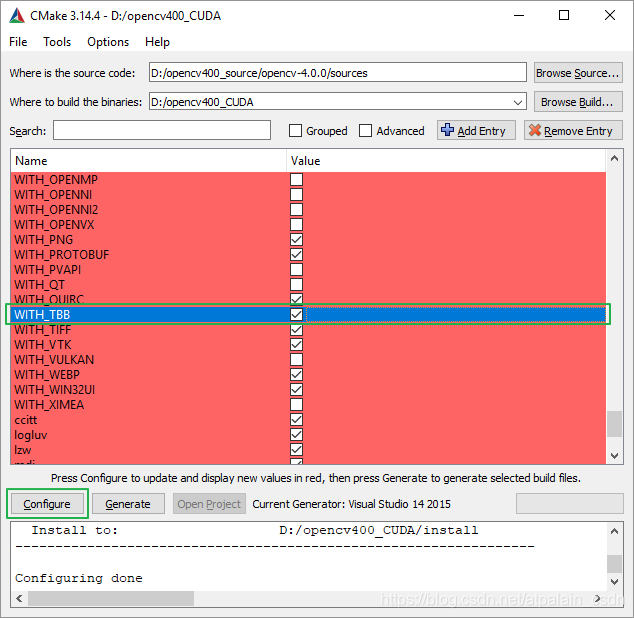Click the Generate button

(x=128, y=504)
